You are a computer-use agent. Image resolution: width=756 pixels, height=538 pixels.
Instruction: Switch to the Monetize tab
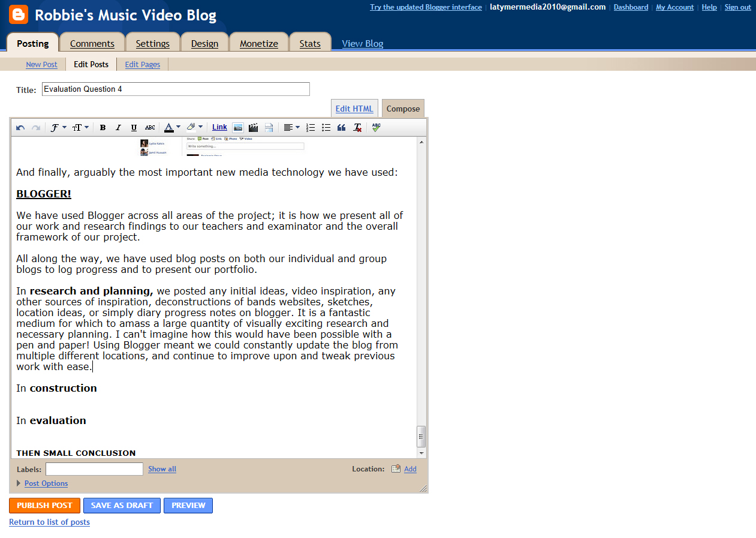coord(259,43)
